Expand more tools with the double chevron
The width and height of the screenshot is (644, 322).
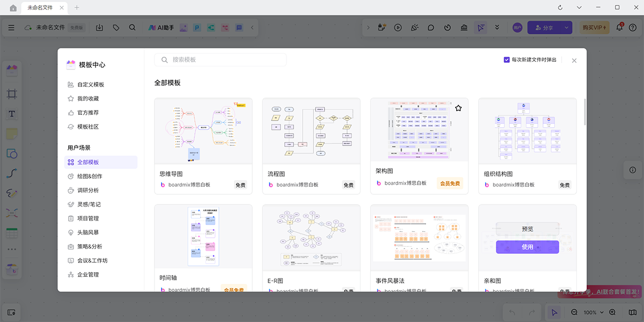coord(497,27)
